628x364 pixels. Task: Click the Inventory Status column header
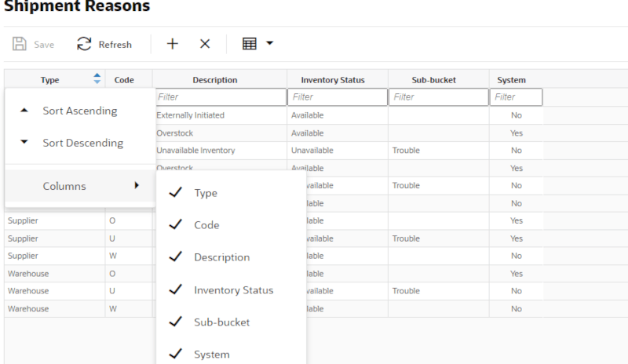(333, 80)
